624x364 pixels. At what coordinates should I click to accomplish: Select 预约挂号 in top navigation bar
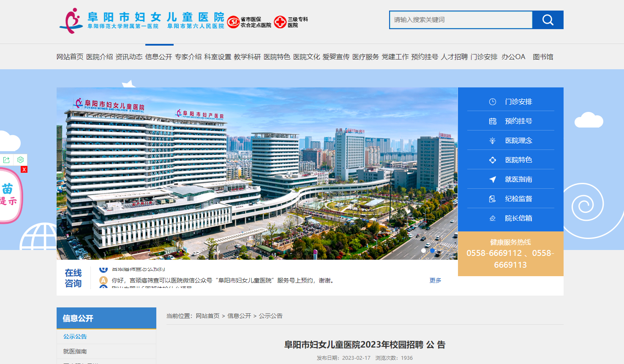425,57
